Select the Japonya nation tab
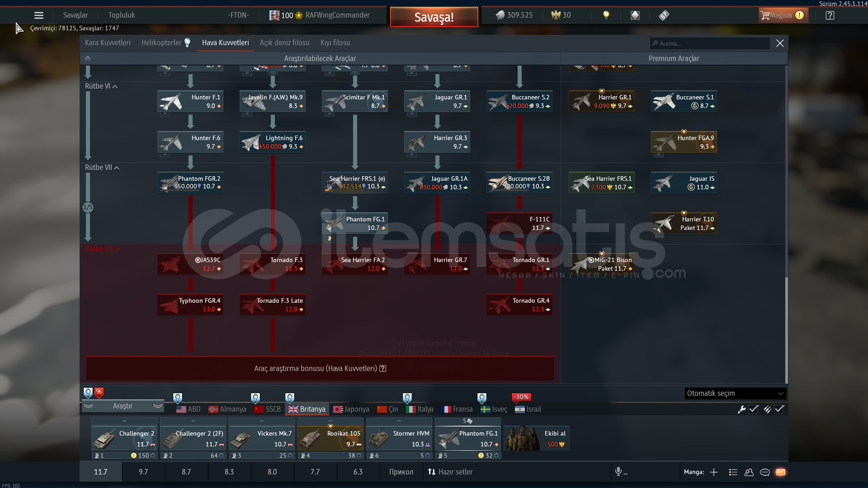This screenshot has height=488, width=868. [x=351, y=409]
